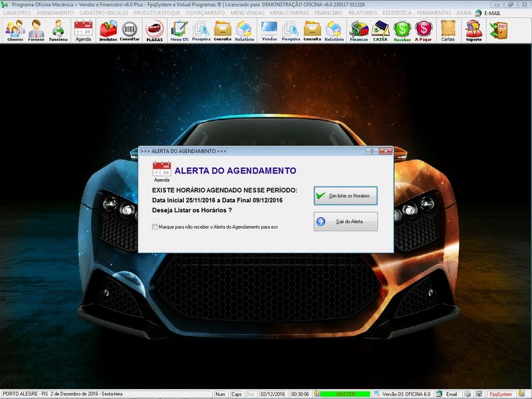Click the PLACAS car icon
The image size is (532, 399).
click(x=154, y=31)
